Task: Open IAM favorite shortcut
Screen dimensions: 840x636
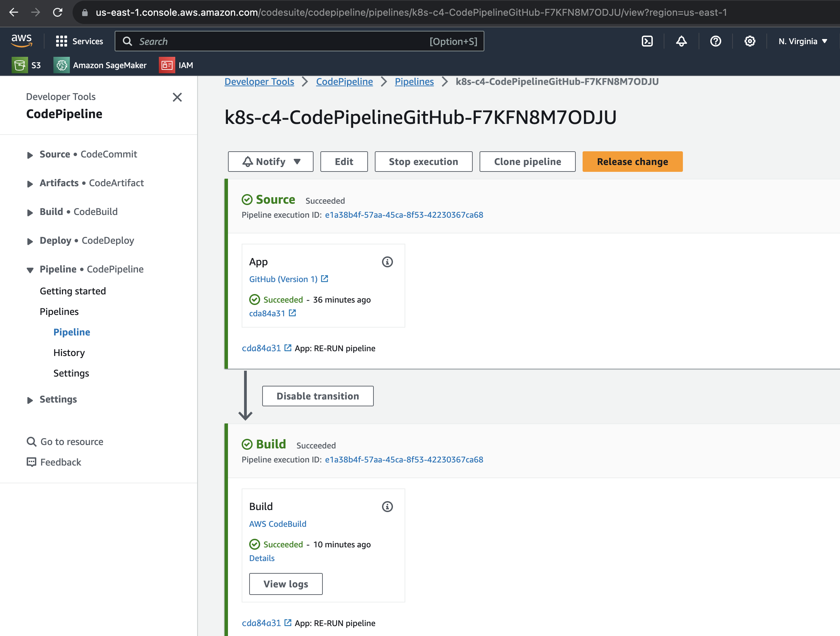Action: [x=176, y=65]
